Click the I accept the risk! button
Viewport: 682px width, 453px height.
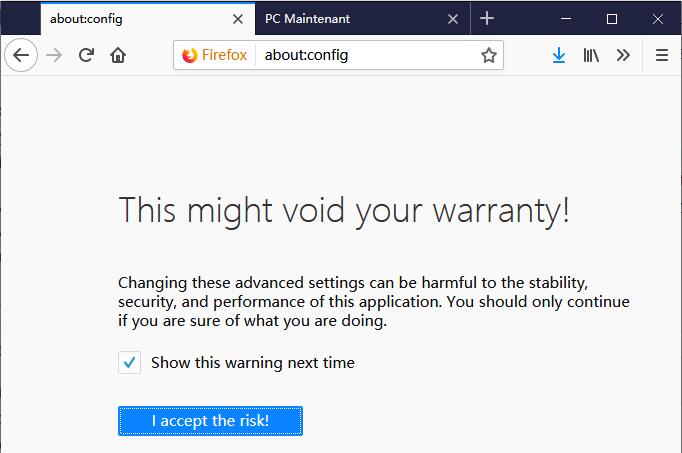[x=210, y=421]
